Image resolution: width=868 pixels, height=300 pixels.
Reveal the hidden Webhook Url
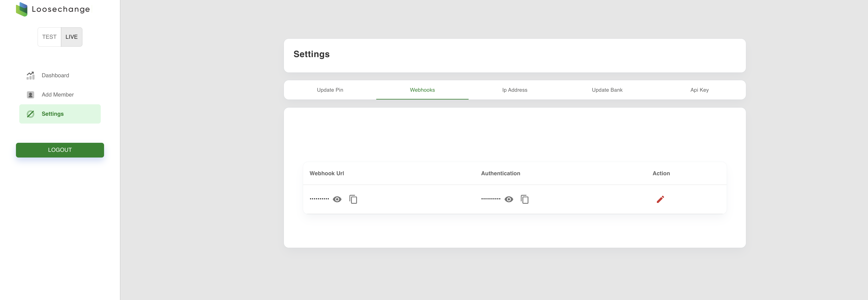tap(337, 199)
